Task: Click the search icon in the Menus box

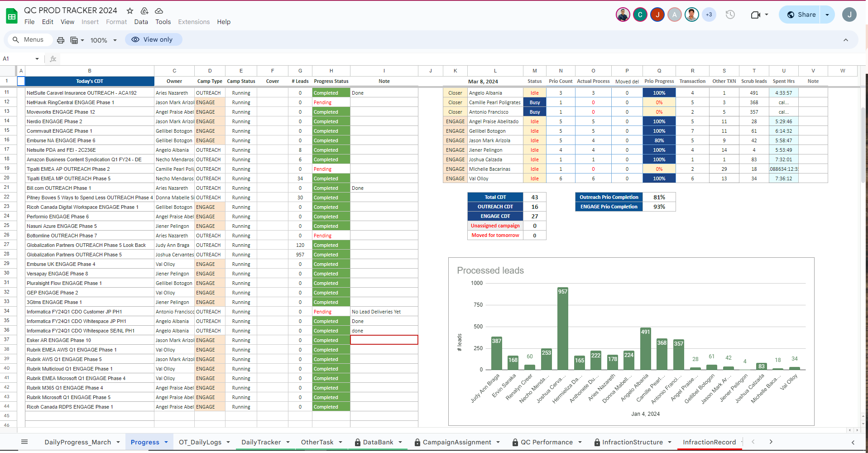Action: [16, 40]
